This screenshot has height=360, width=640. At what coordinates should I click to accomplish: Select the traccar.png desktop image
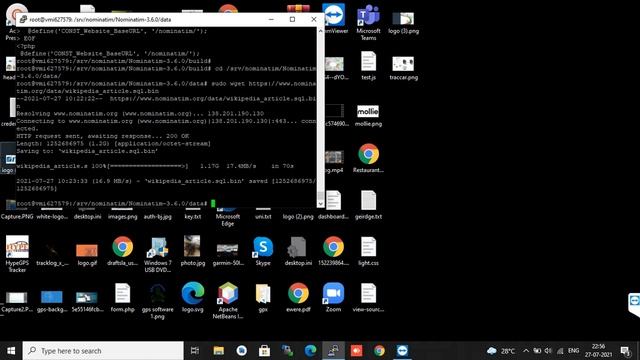[403, 68]
